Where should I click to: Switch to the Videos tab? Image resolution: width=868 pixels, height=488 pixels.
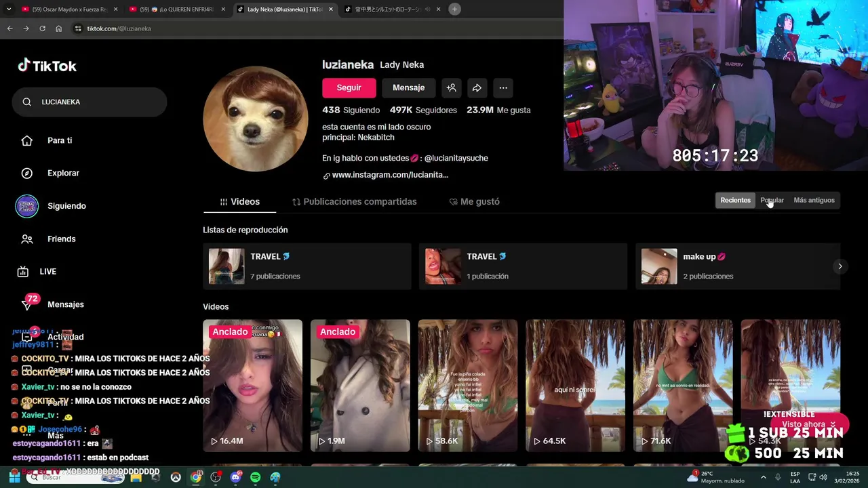(x=239, y=201)
